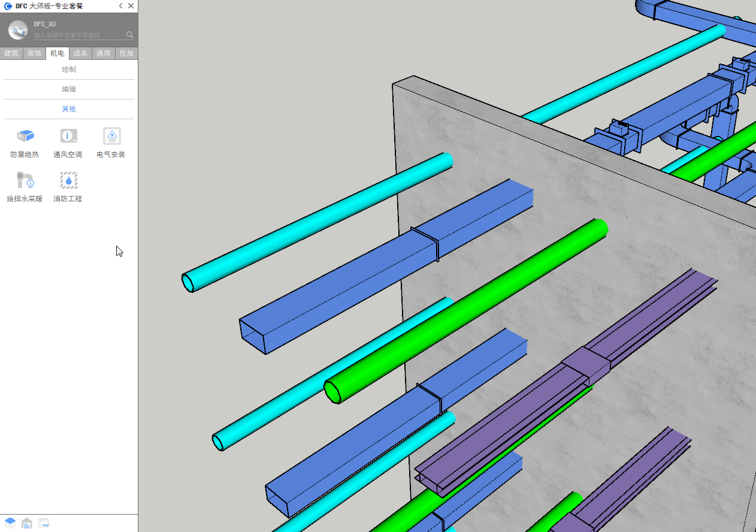Open the folder icon at panel bottom

click(44, 523)
